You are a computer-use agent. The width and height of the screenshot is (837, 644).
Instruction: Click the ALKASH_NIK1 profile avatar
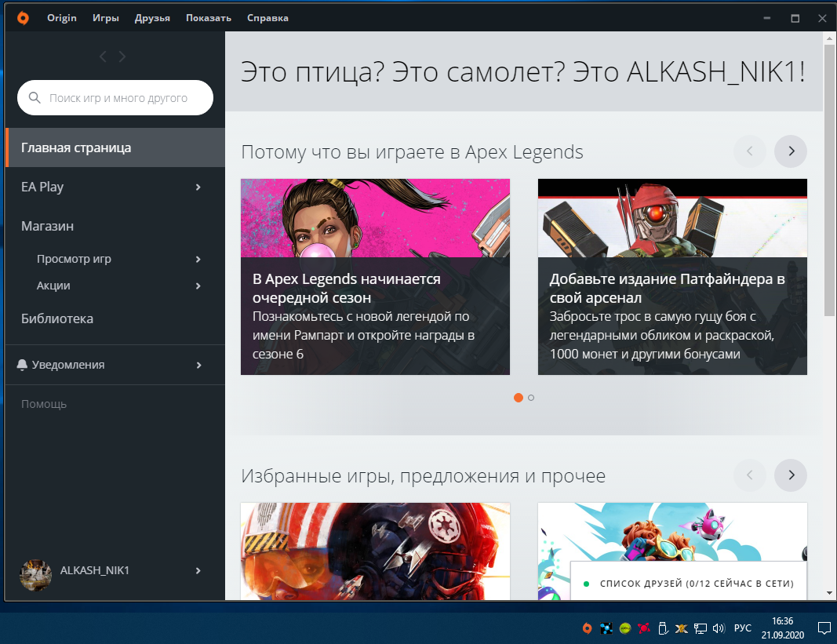click(36, 575)
